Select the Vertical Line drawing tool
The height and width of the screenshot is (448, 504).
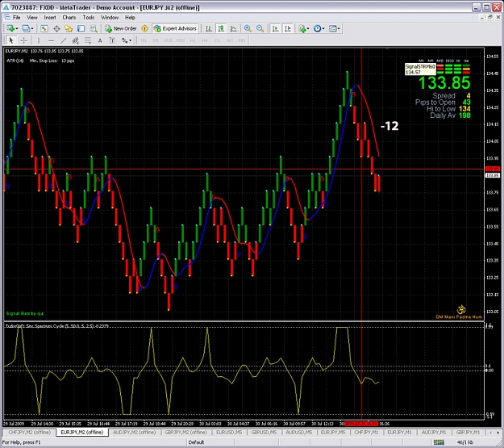[x=39, y=40]
